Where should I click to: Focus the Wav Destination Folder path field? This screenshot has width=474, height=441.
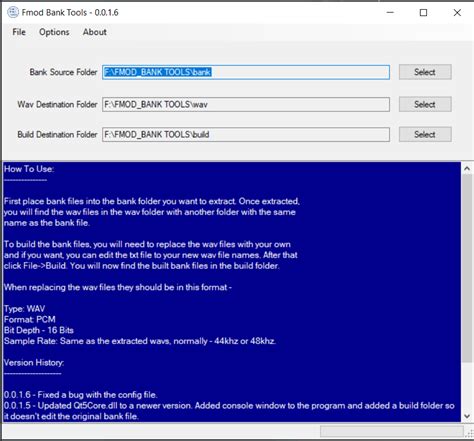[x=246, y=104]
